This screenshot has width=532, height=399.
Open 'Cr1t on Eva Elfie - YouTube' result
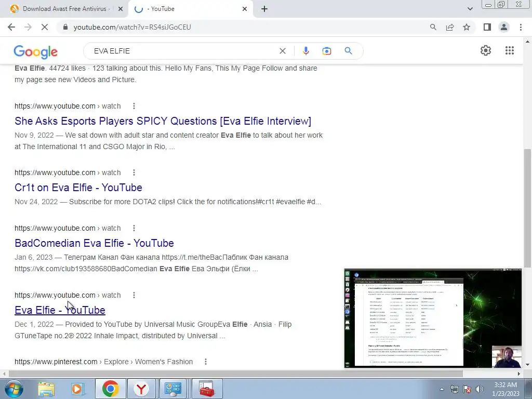pos(78,188)
